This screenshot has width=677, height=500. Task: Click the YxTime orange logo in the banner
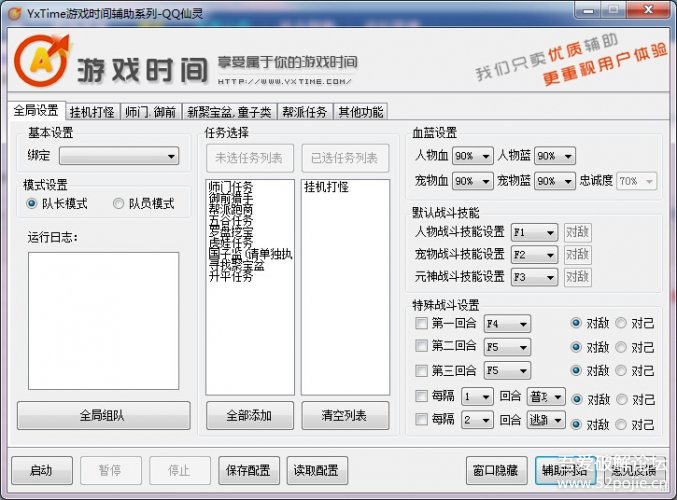click(41, 60)
